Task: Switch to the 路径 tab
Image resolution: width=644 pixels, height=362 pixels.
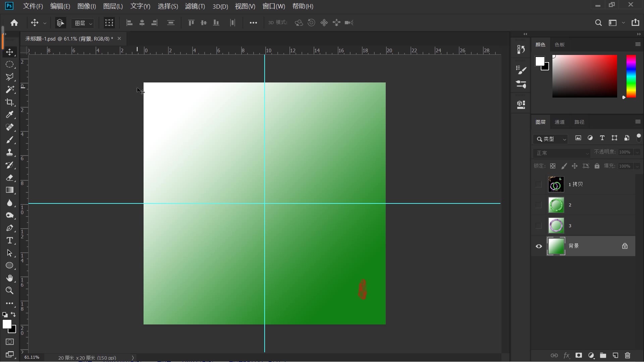Action: pyautogui.click(x=579, y=122)
